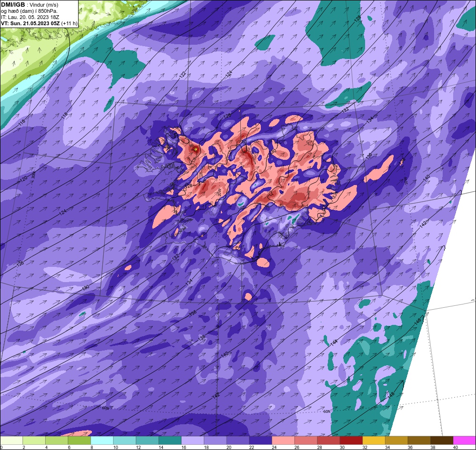Image resolution: width=476 pixels, height=450 pixels.
Task: Click the pale yellow 0–2 m/s legend swatch
Action: pyautogui.click(x=11, y=440)
